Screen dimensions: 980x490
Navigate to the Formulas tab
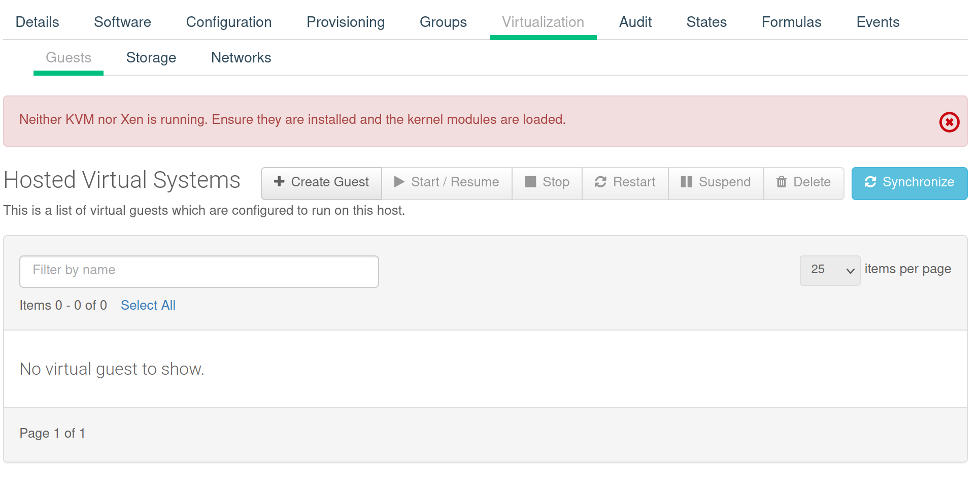(791, 22)
